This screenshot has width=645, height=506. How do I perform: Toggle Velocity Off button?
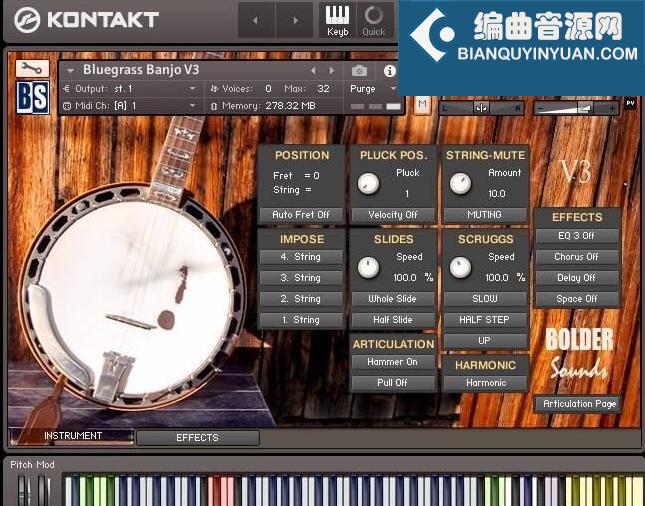(392, 215)
